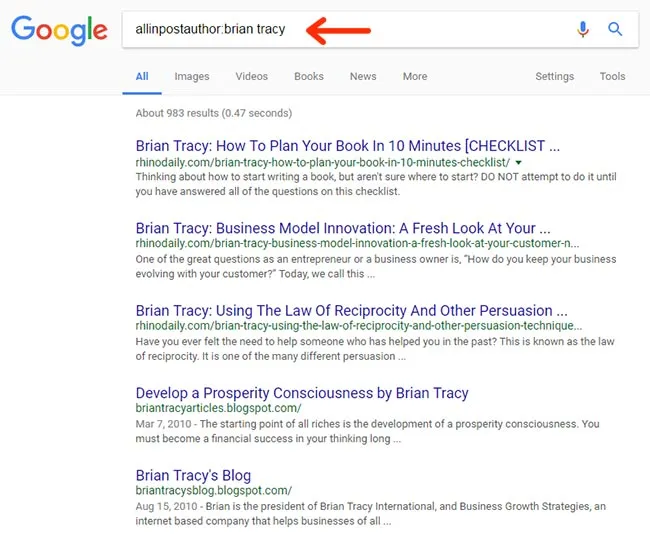Open 'Brian Tracy's Blog' result

193,475
